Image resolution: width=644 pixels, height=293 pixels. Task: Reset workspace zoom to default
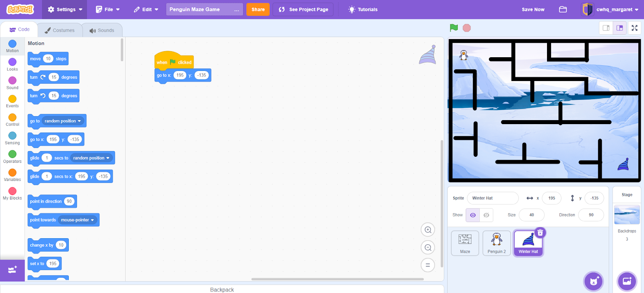[428, 265]
